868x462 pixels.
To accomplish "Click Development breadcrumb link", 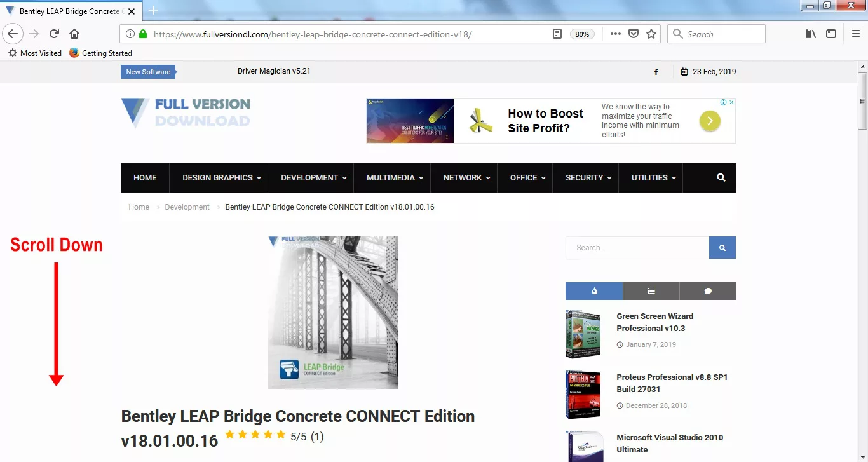I will (187, 207).
